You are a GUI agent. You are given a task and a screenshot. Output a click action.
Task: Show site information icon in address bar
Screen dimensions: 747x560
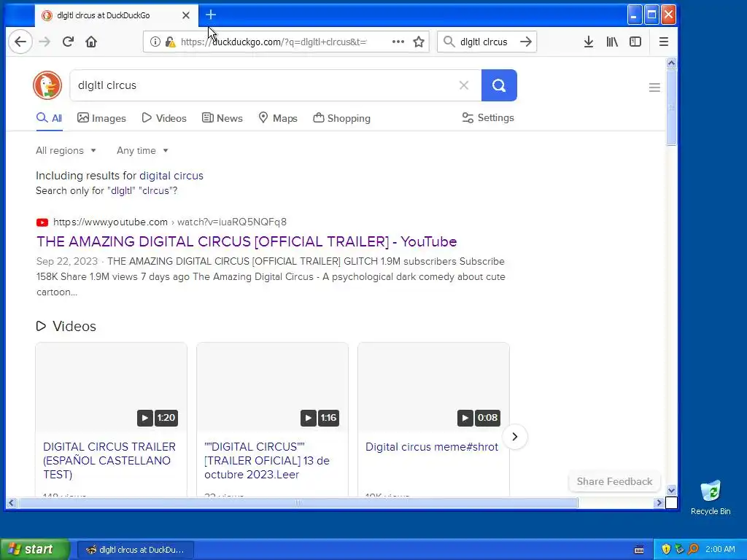155,42
